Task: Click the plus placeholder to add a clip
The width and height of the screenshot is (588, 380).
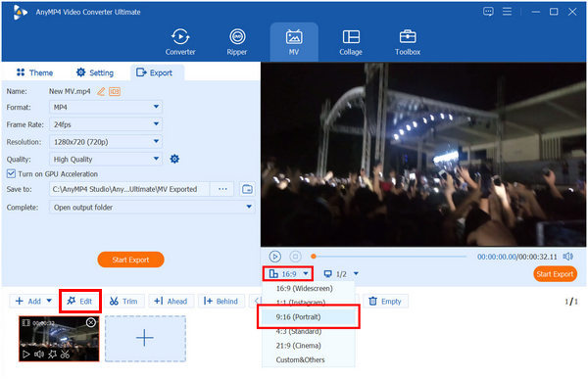Action: pos(145,339)
